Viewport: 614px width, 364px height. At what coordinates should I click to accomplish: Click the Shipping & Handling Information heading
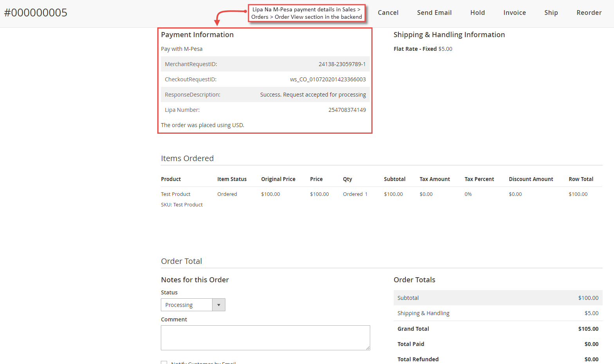tap(449, 34)
